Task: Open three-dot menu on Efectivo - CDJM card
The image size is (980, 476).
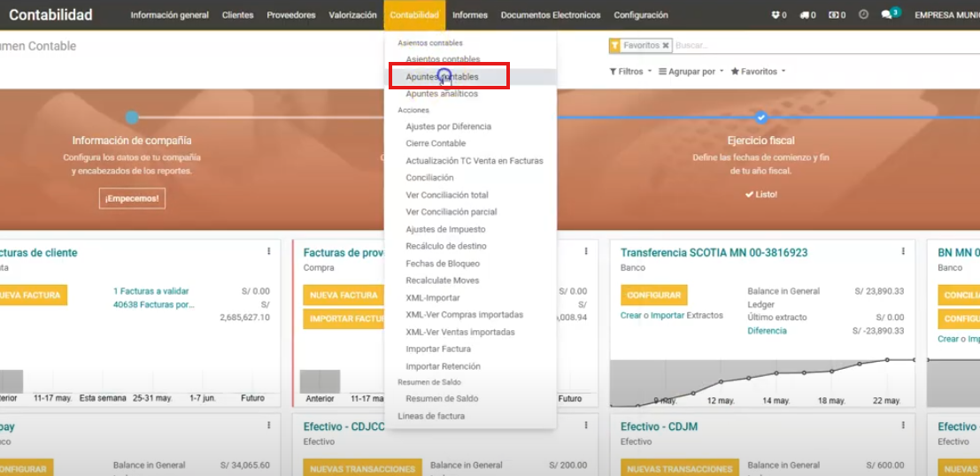Action: pos(904,426)
